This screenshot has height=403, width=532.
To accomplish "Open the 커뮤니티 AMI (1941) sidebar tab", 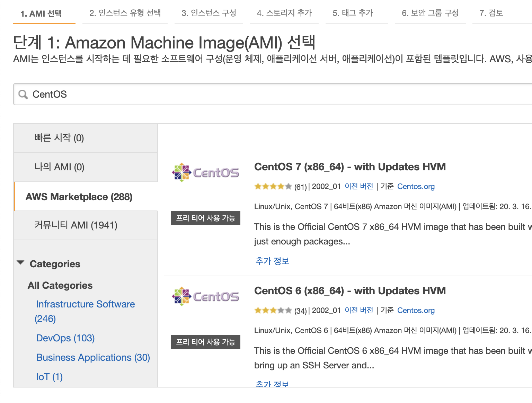I will (x=86, y=225).
